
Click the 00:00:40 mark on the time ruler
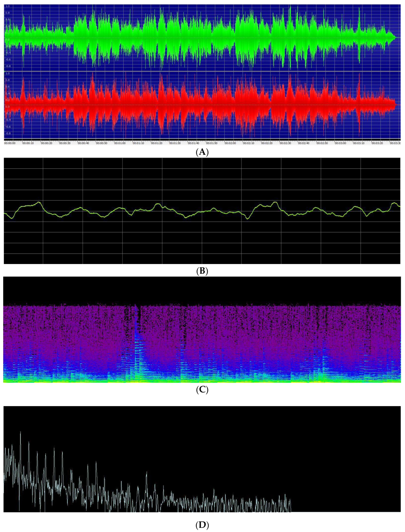point(83,143)
